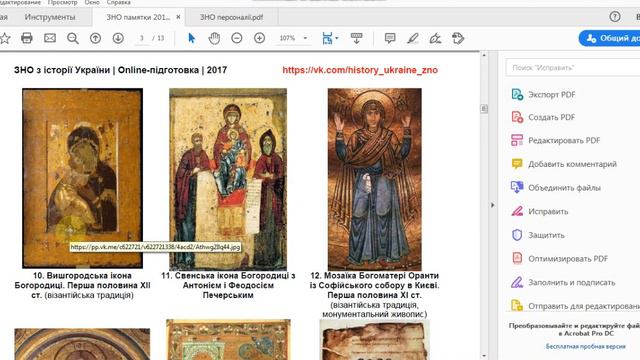
Task: Open Заполнить и подписать tool
Action: coord(563,282)
